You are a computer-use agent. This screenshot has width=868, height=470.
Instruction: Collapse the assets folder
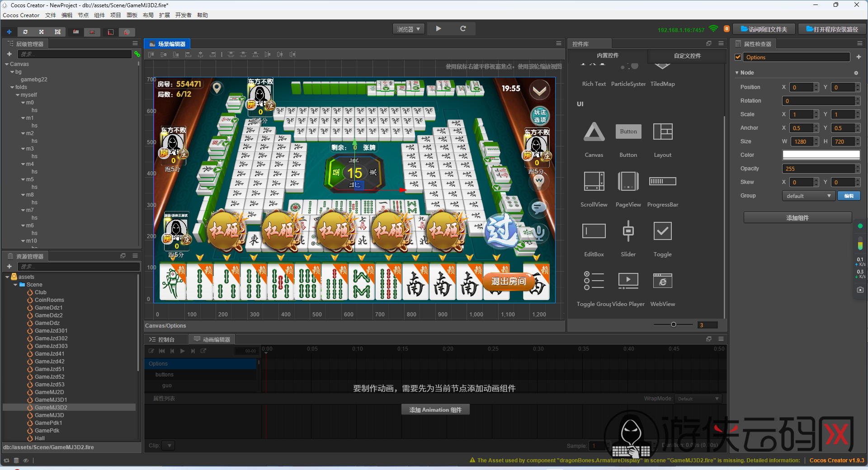coord(7,277)
